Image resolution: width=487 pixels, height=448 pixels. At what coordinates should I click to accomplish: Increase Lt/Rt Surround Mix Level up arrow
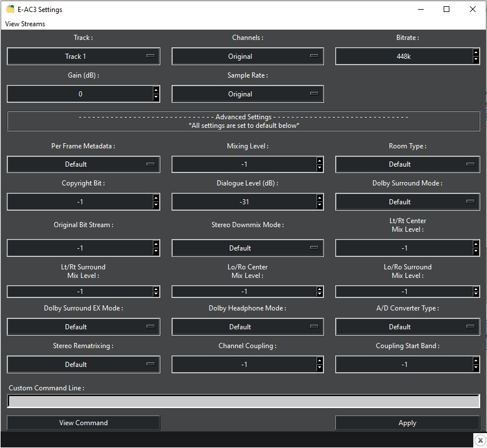tap(156, 289)
